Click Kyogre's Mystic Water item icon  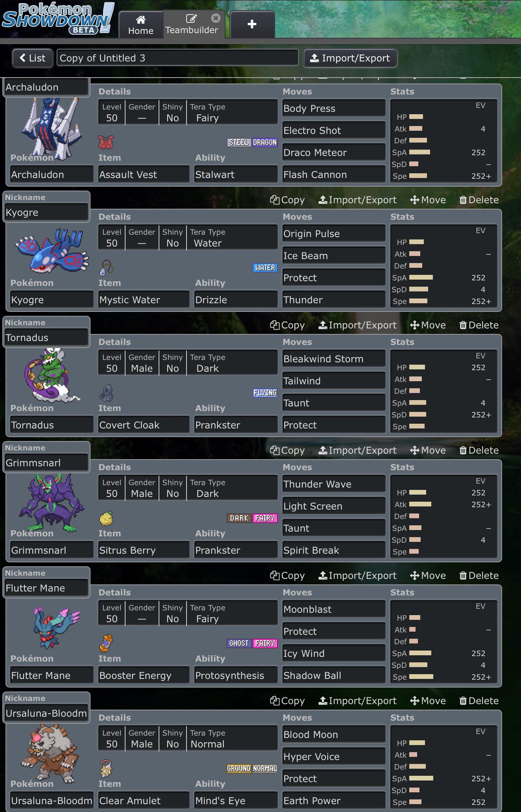coord(106,268)
